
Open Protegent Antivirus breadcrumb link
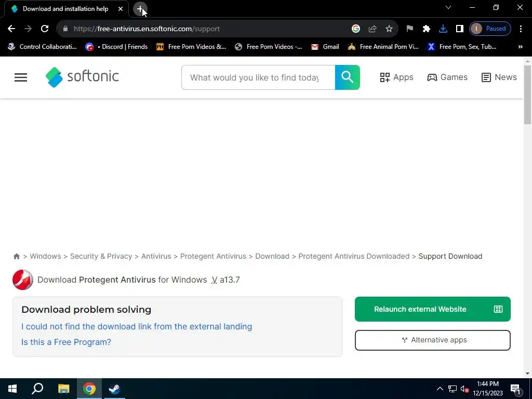point(213,256)
